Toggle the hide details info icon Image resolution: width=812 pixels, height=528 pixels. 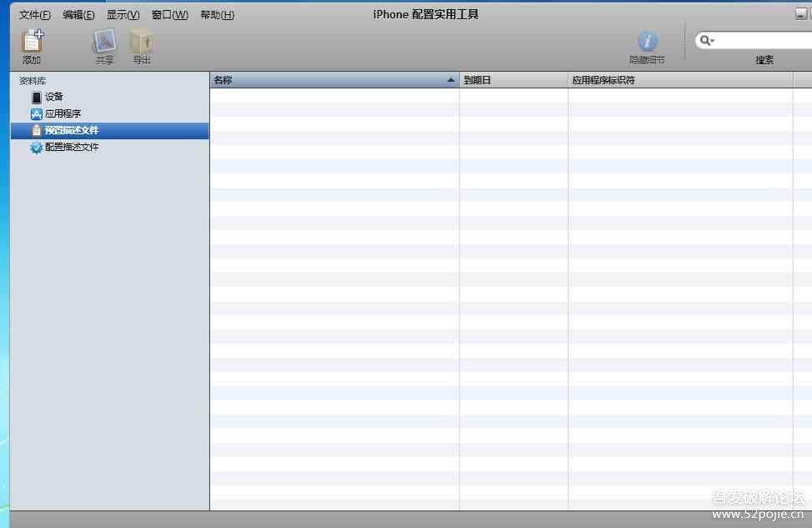pos(647,42)
